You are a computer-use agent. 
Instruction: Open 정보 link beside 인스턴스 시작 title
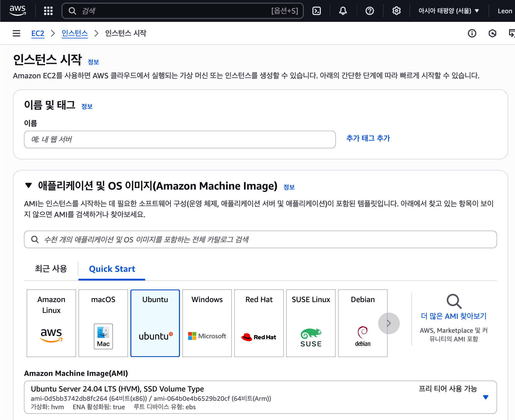(93, 62)
